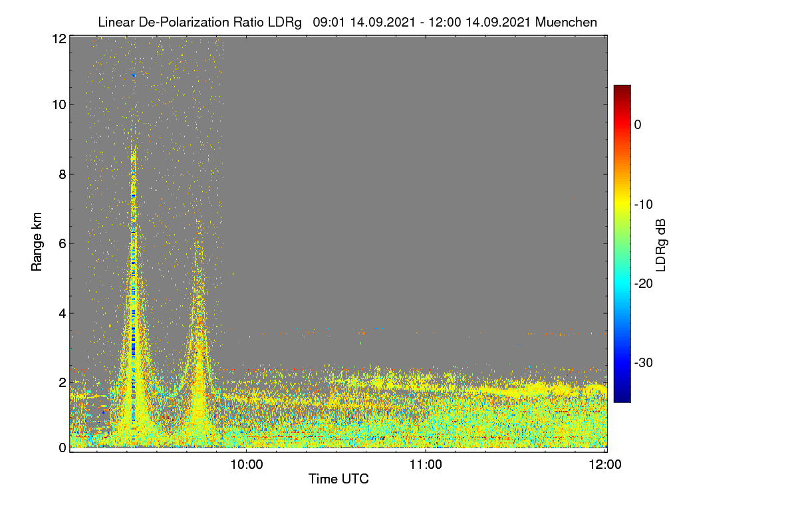Click the colorbar -30 label

pyautogui.click(x=644, y=362)
